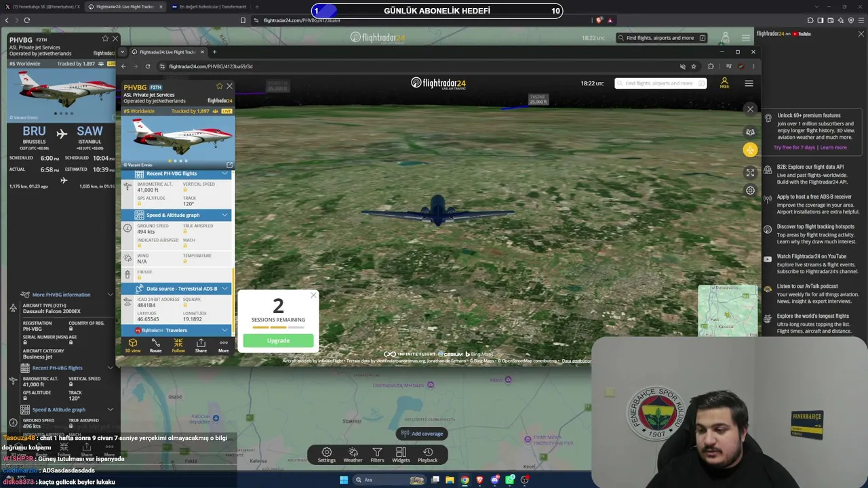Open 3D view in the front flight panel
Image resolution: width=868 pixels, height=488 pixels.
pyautogui.click(x=133, y=345)
